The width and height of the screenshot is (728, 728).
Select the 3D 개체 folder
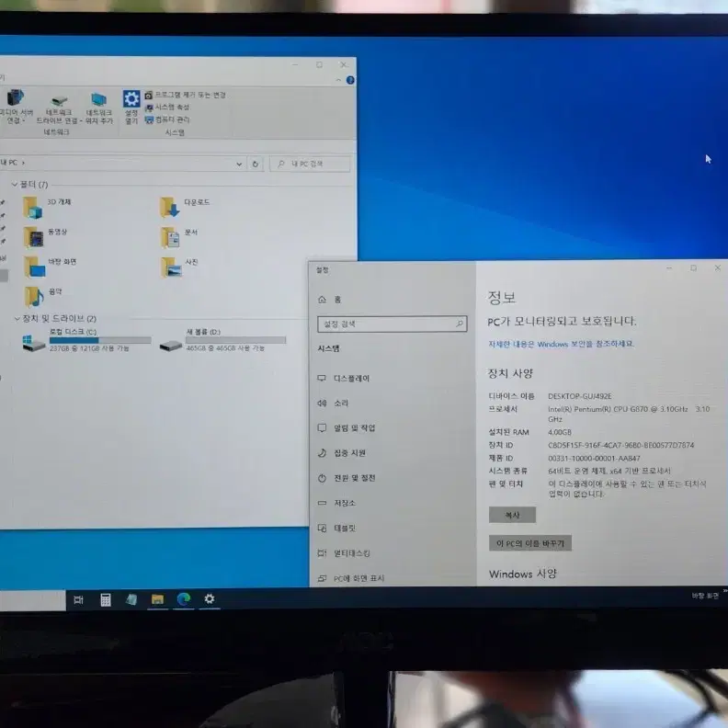tap(47, 207)
